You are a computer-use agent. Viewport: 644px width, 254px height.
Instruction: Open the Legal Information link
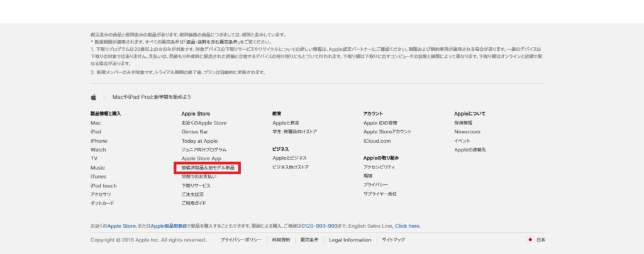(350, 240)
